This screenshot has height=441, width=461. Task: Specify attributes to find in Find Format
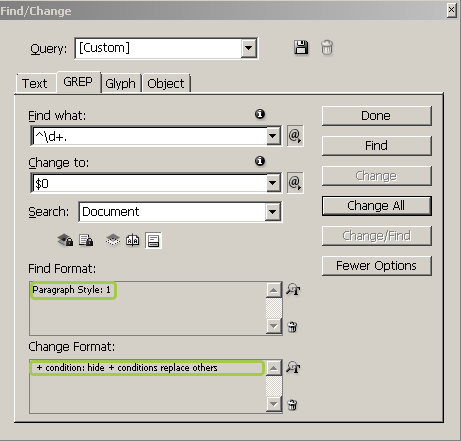pyautogui.click(x=293, y=289)
